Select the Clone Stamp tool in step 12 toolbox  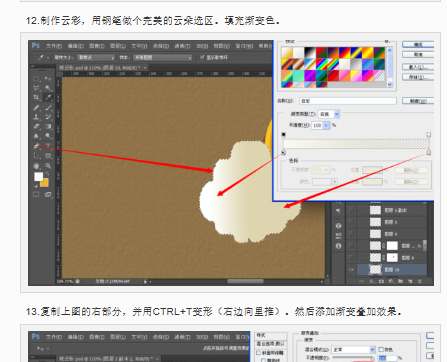(36, 117)
